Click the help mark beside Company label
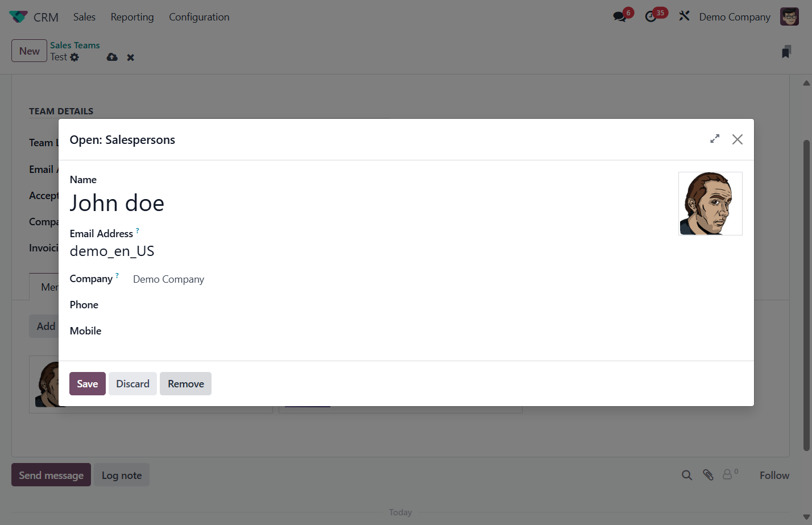812x525 pixels. [x=117, y=275]
